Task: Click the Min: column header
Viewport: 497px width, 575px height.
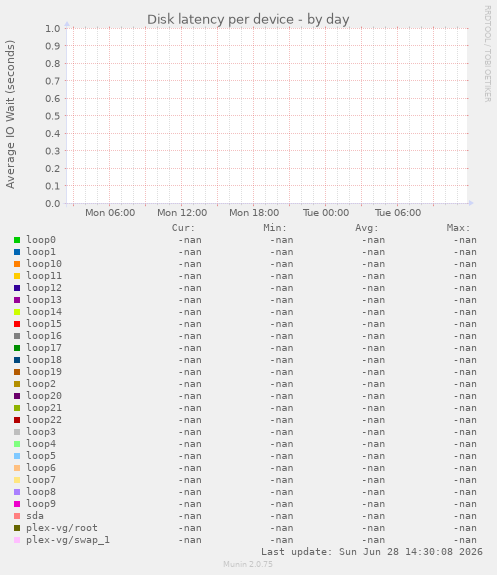Action: coord(275,228)
